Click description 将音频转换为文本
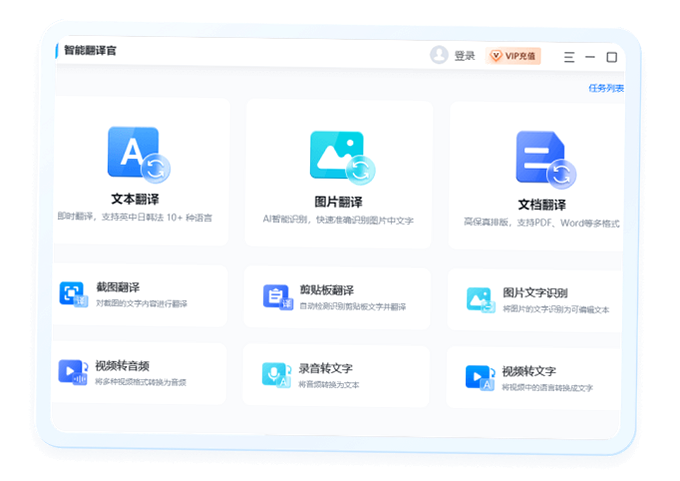 click(x=329, y=385)
